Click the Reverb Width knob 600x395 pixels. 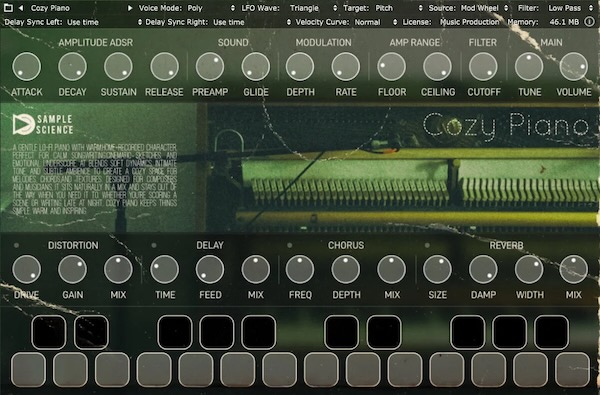click(529, 269)
